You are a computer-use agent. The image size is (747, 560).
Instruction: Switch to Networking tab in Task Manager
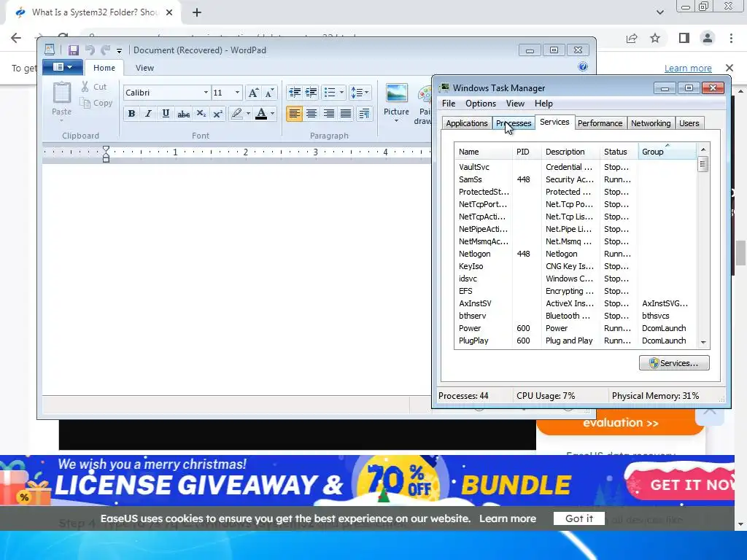650,123
